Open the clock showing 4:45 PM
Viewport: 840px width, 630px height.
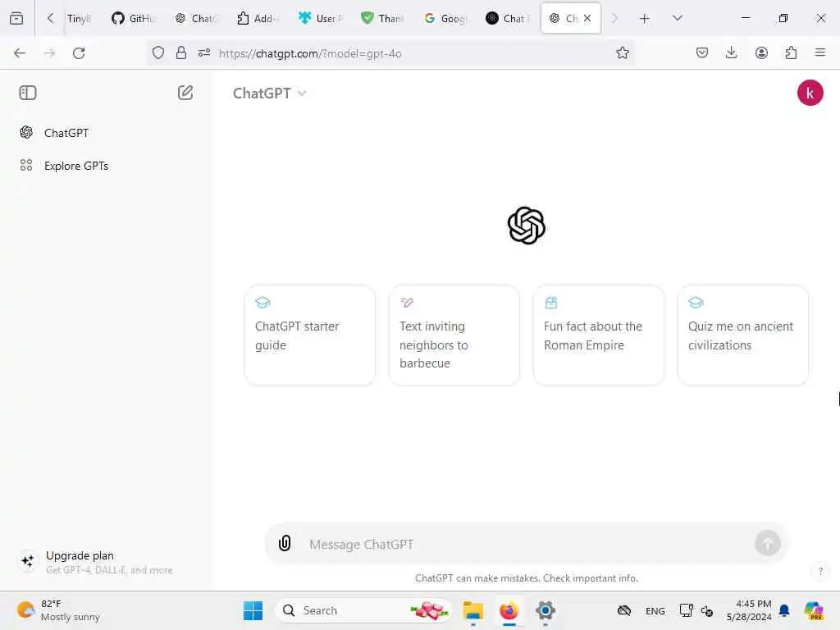point(749,610)
